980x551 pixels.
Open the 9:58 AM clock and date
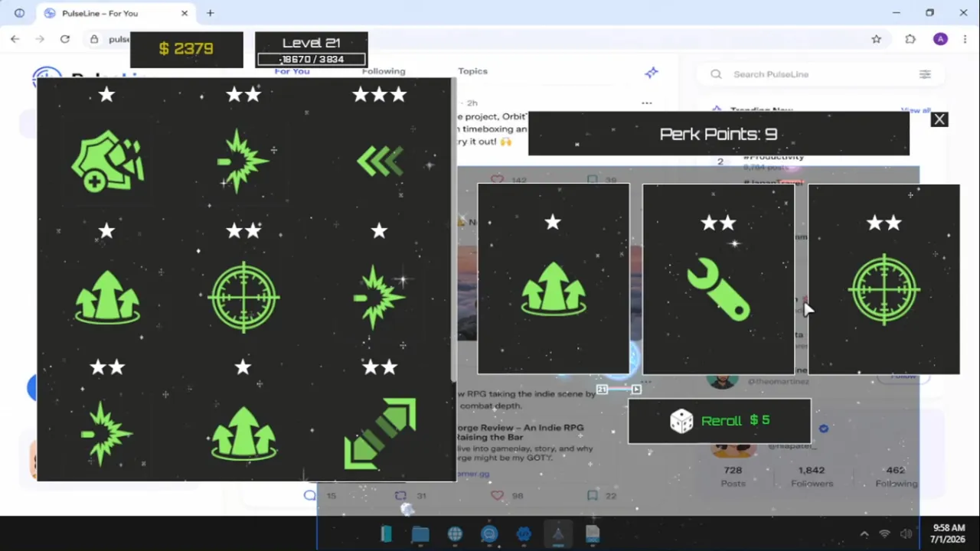(x=948, y=533)
